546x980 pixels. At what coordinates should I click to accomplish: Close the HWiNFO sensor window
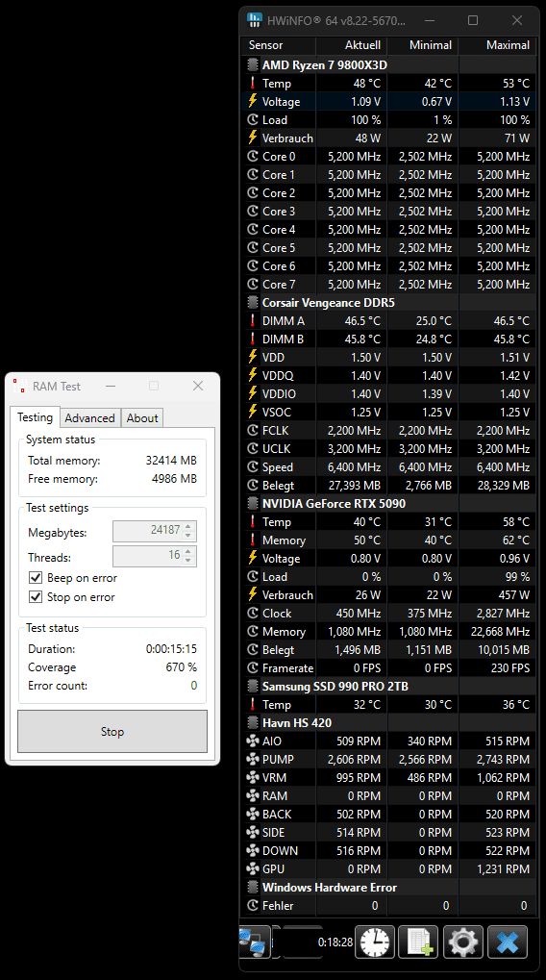[x=517, y=20]
